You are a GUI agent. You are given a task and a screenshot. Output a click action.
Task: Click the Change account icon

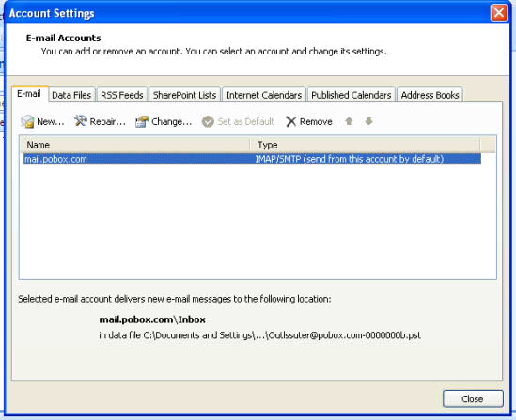tap(142, 122)
